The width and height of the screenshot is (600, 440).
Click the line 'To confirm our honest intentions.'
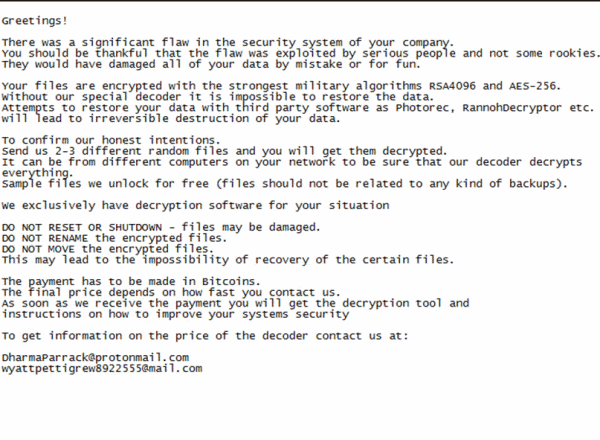[x=111, y=140]
